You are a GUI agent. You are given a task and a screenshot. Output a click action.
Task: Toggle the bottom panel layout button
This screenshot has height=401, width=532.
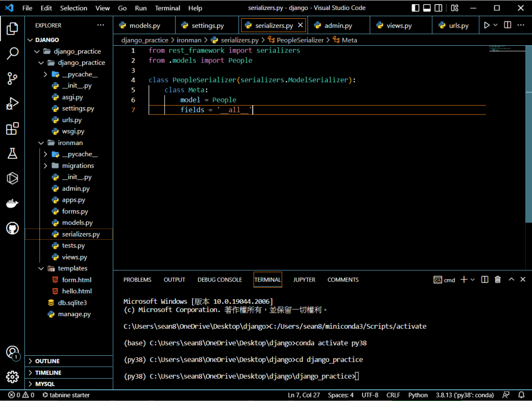point(427,8)
